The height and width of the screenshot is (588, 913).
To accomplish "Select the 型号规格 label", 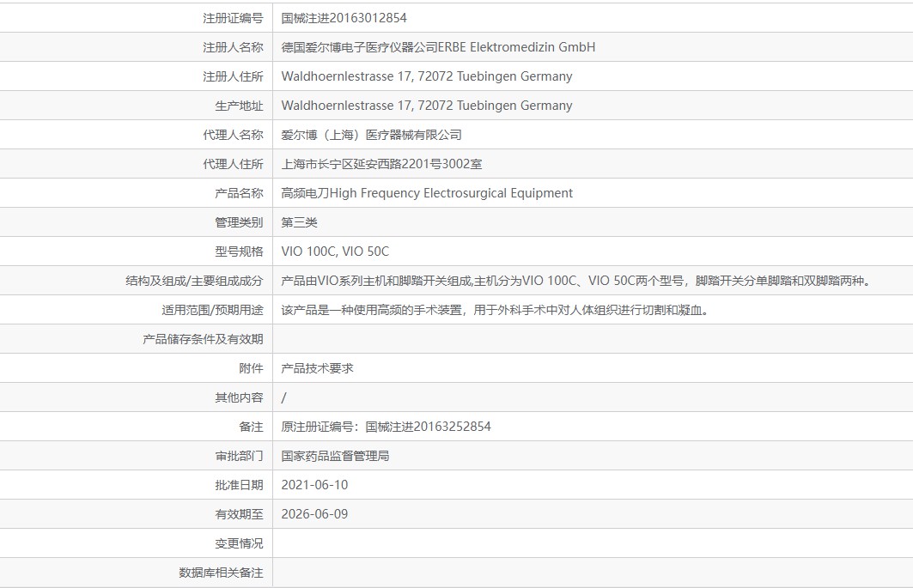I will tap(239, 252).
